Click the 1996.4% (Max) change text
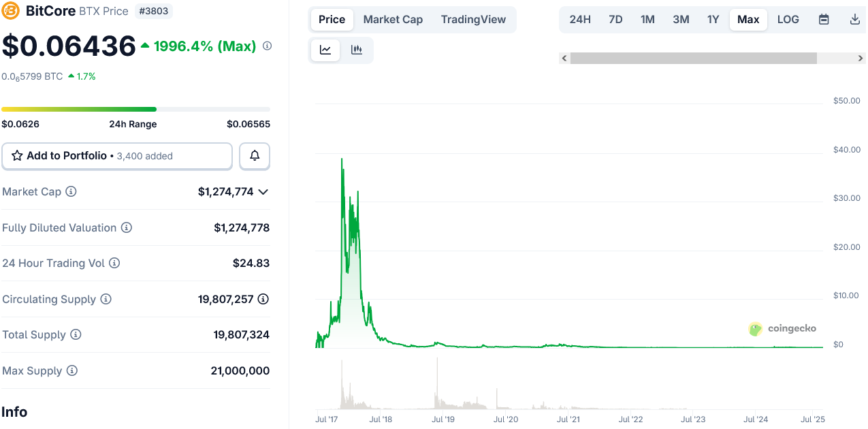This screenshot has width=868, height=429. tap(205, 46)
